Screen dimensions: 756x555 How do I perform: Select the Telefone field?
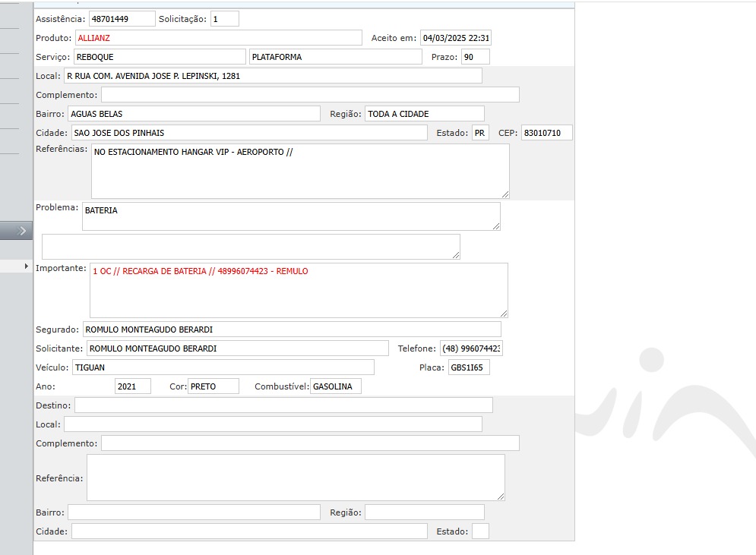[471, 348]
